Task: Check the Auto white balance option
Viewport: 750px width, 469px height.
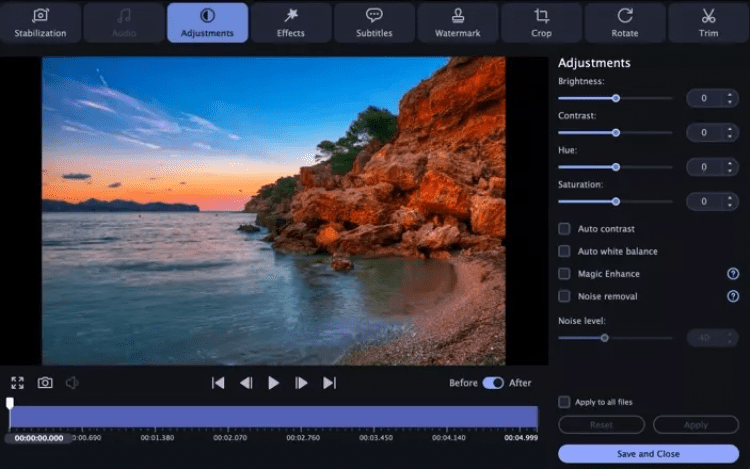Action: pos(565,251)
